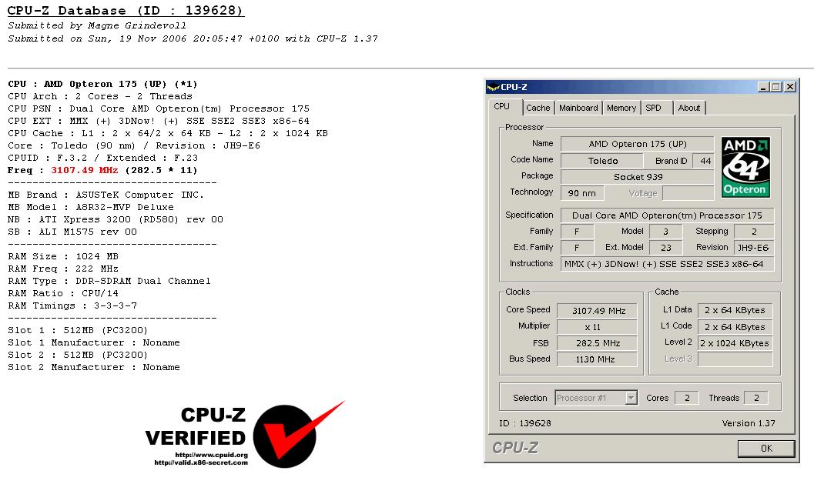The image size is (814, 504).
Task: Click the CPU PSN Dual Core line
Action: 159,108
